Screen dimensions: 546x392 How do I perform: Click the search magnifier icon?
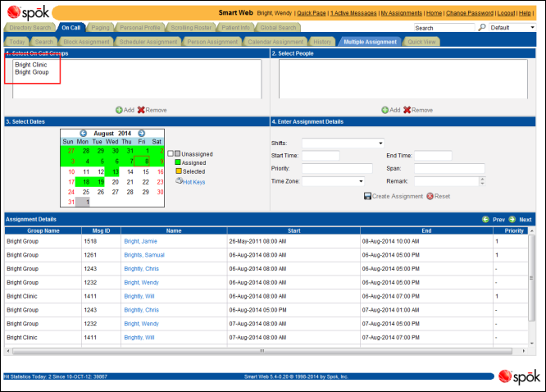482,27
